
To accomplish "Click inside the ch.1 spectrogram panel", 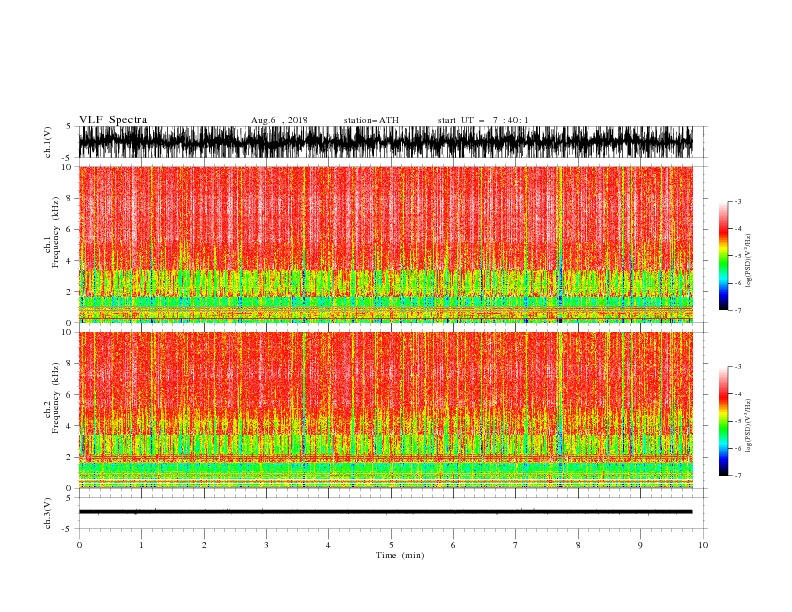I will tap(385, 244).
